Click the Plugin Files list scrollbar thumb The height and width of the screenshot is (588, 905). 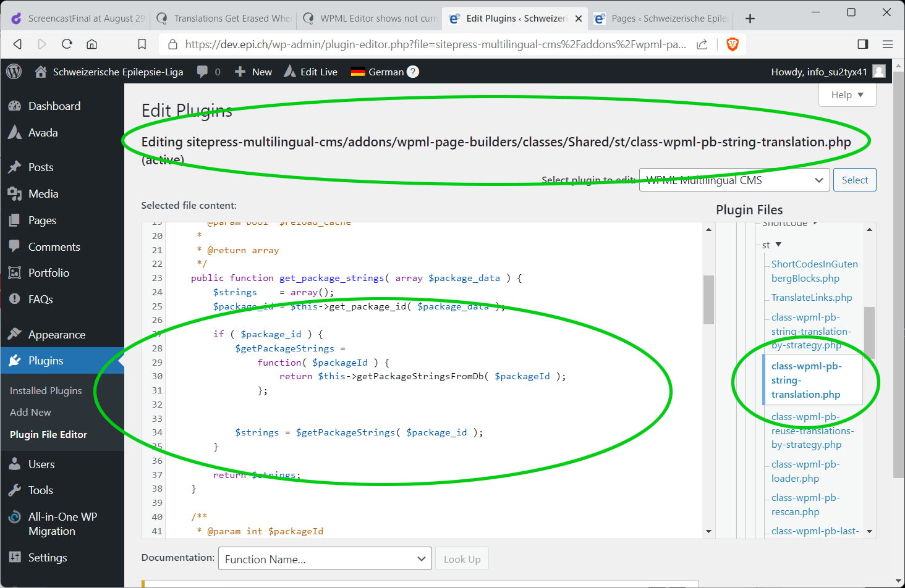(x=869, y=332)
